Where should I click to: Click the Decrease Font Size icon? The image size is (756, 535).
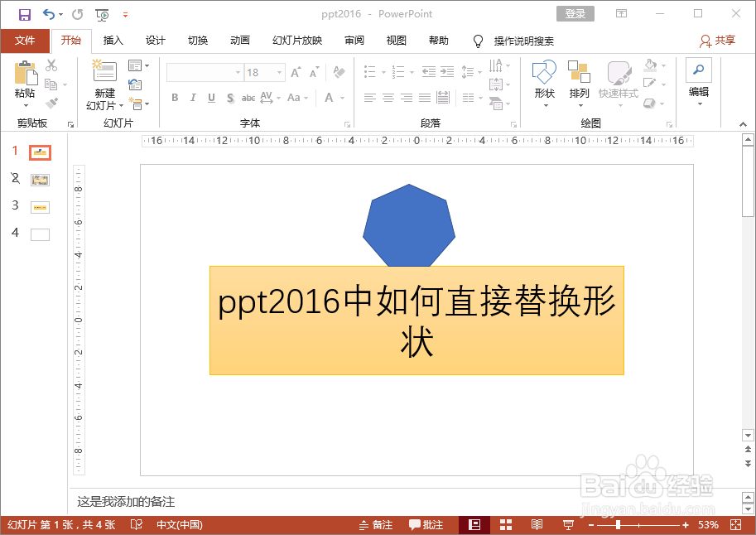coord(315,73)
